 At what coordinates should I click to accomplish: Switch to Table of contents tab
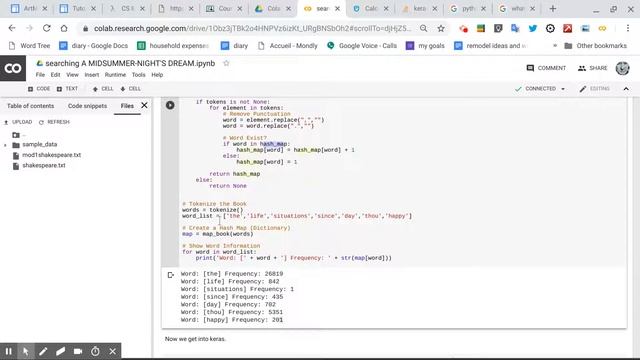31,106
